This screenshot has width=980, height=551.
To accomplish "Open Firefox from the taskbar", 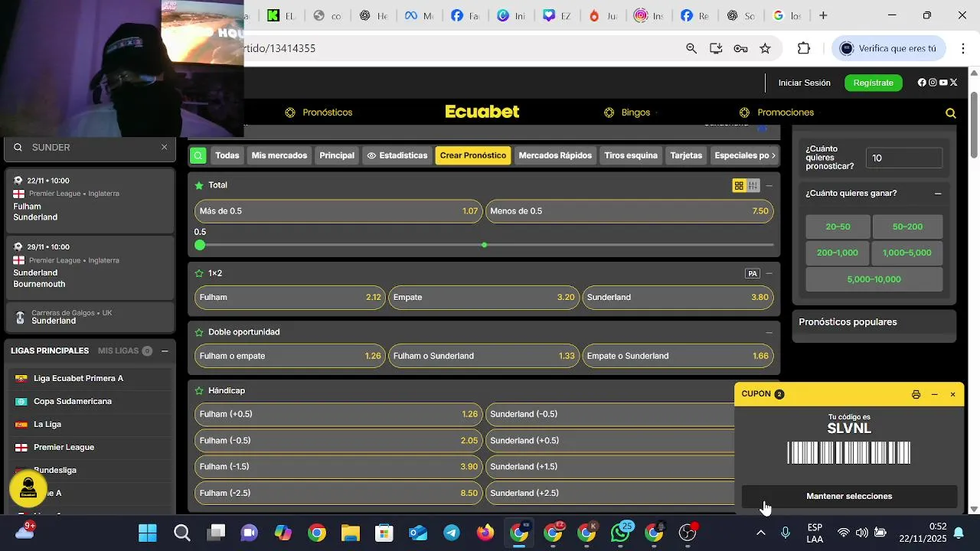I will 485,533.
